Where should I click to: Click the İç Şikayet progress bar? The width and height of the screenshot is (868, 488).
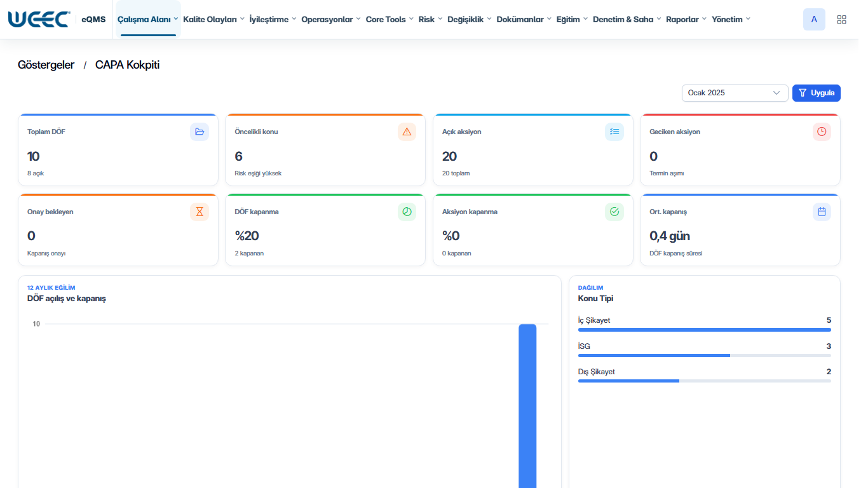point(704,330)
